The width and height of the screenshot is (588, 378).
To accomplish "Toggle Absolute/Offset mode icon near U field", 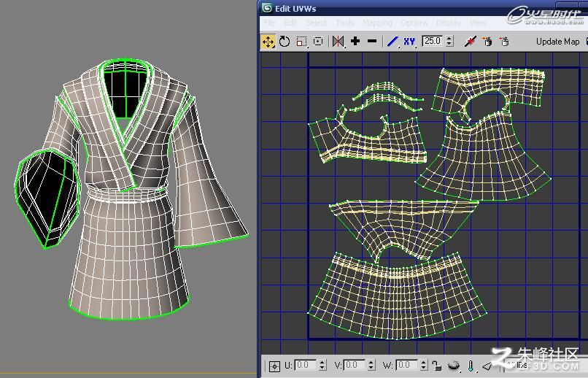I will coord(274,366).
